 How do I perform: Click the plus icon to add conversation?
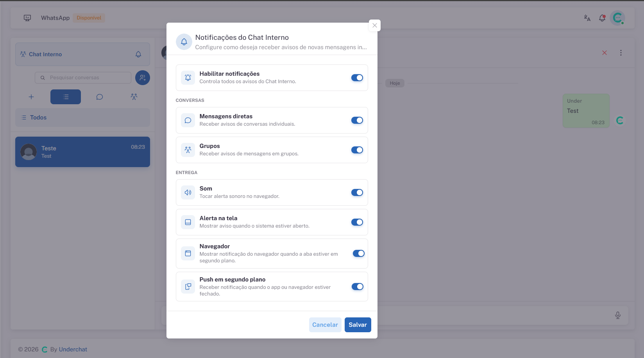pos(31,97)
